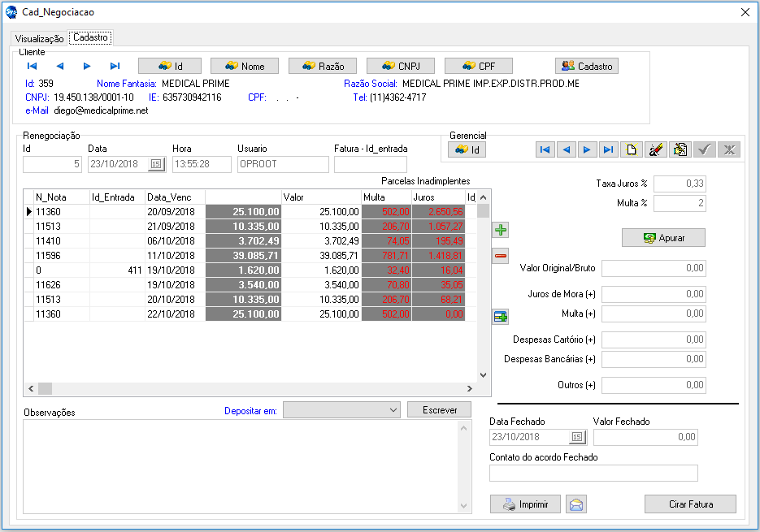Click the envelope email icon next to Imprimir
The height and width of the screenshot is (532, 760).
coord(576,504)
